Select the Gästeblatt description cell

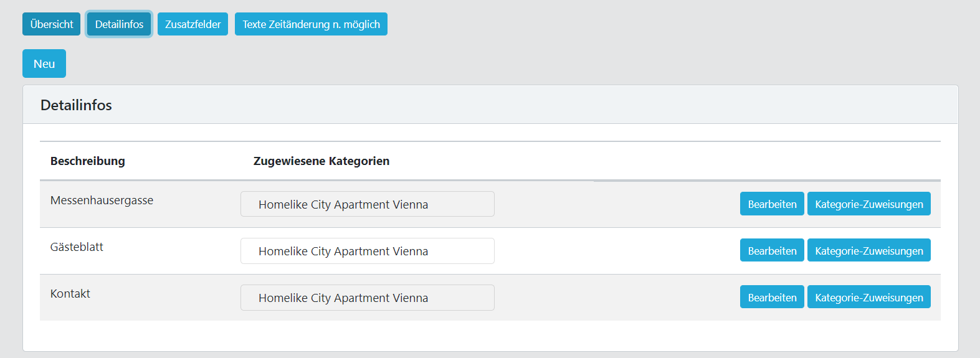(x=77, y=247)
